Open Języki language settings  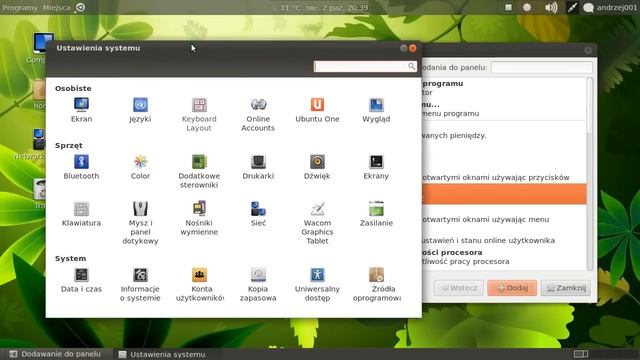point(140,110)
